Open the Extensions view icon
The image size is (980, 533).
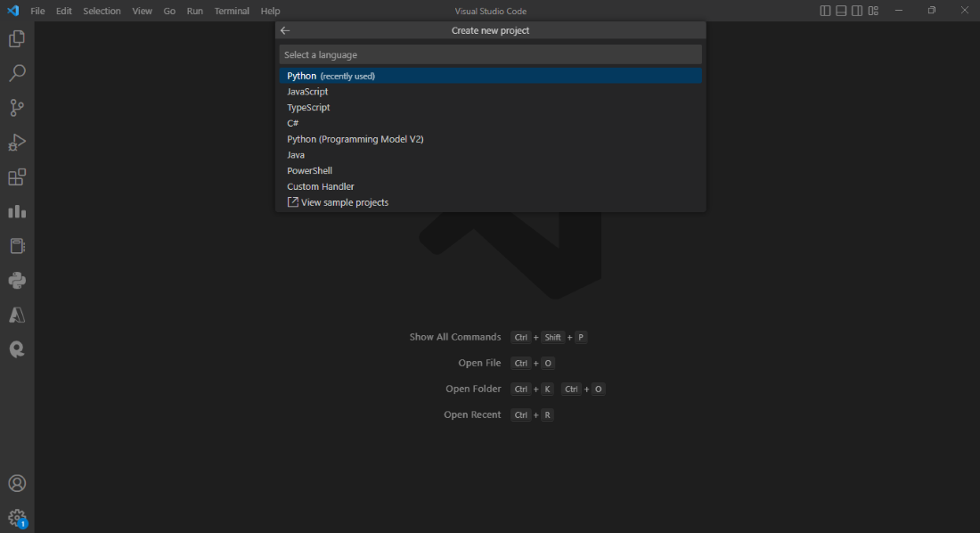[17, 177]
